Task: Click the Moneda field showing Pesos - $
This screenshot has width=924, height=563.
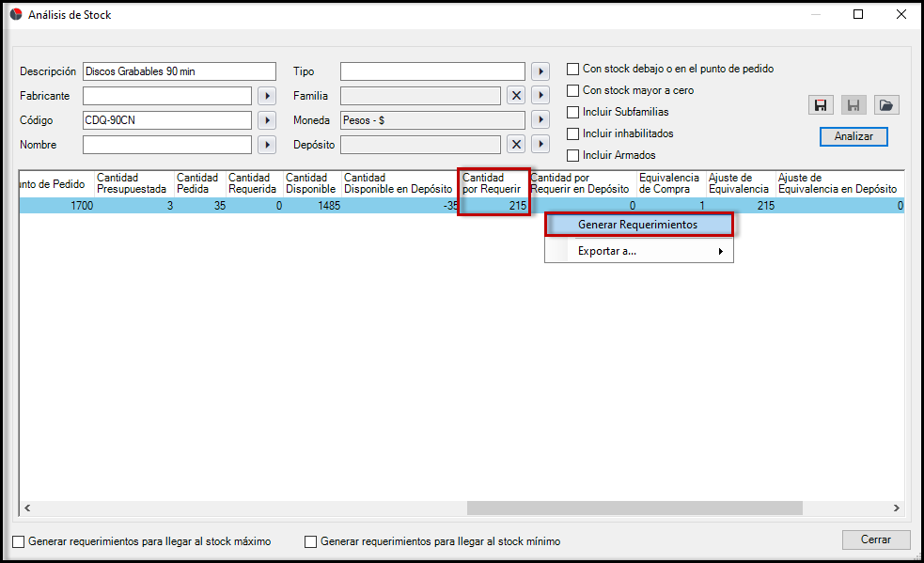Action: 432,120
